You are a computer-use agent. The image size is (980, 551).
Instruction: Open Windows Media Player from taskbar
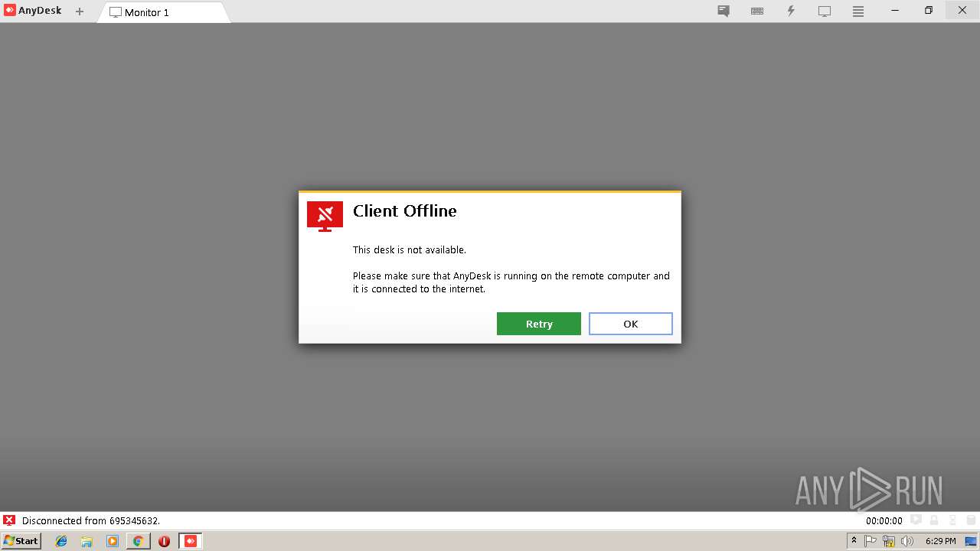(x=113, y=541)
